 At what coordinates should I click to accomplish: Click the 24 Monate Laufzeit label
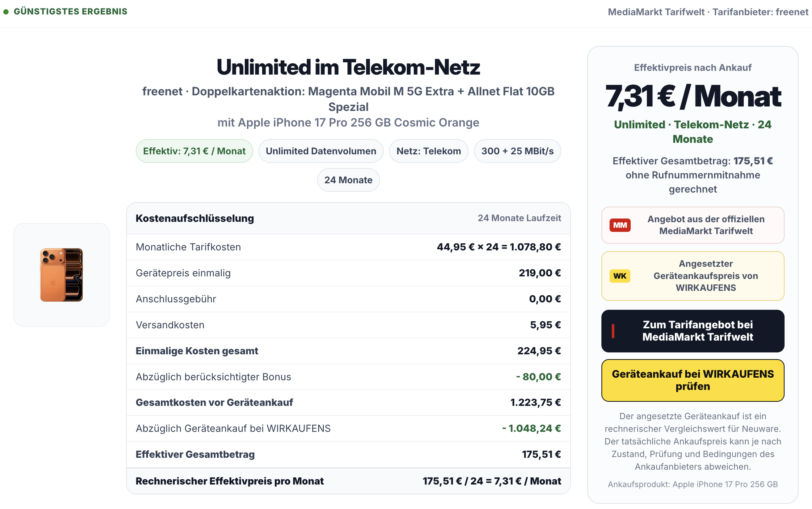[519, 218]
